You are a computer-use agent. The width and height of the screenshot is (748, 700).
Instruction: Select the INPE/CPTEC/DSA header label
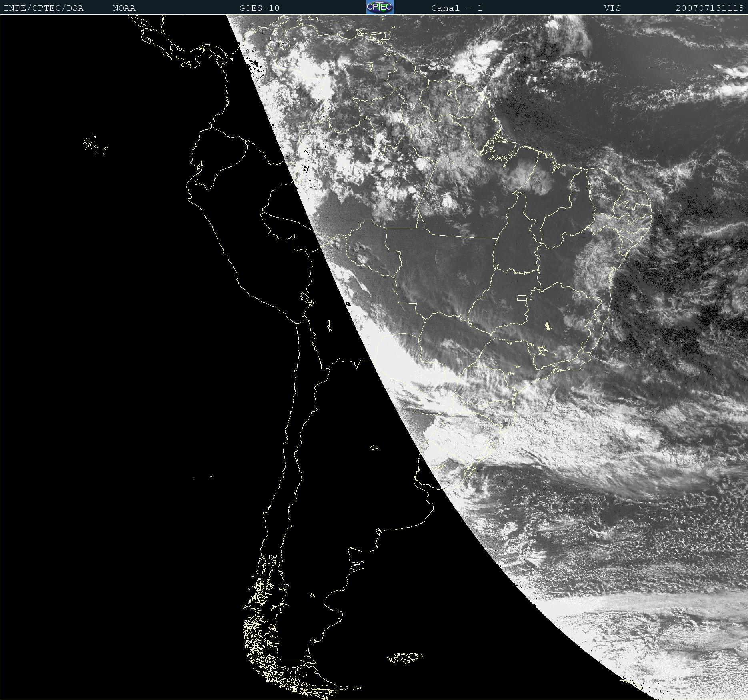(x=44, y=8)
